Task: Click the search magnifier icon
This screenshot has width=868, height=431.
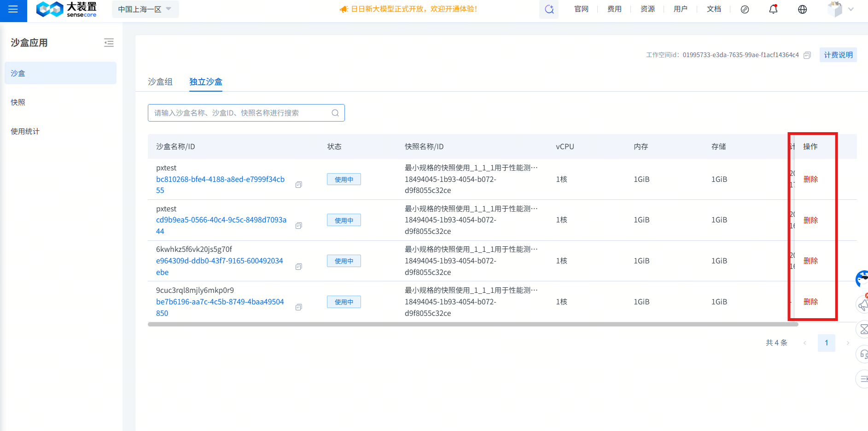Action: [x=335, y=113]
